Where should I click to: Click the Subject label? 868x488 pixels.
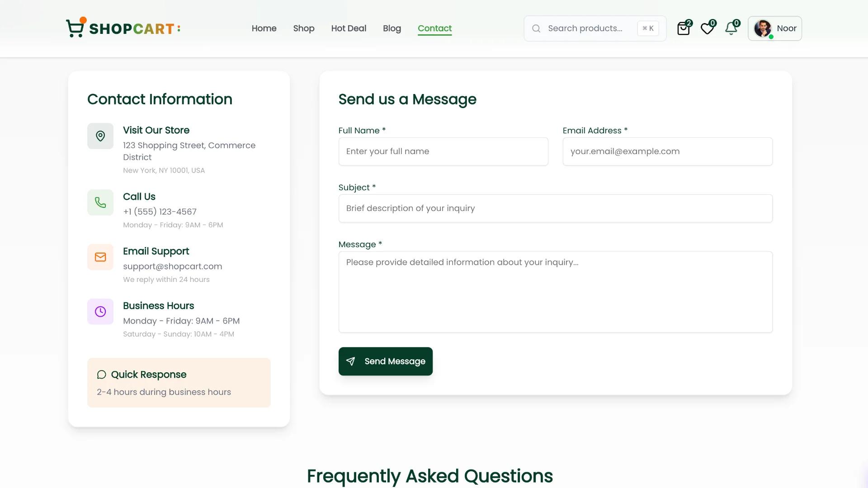click(357, 188)
